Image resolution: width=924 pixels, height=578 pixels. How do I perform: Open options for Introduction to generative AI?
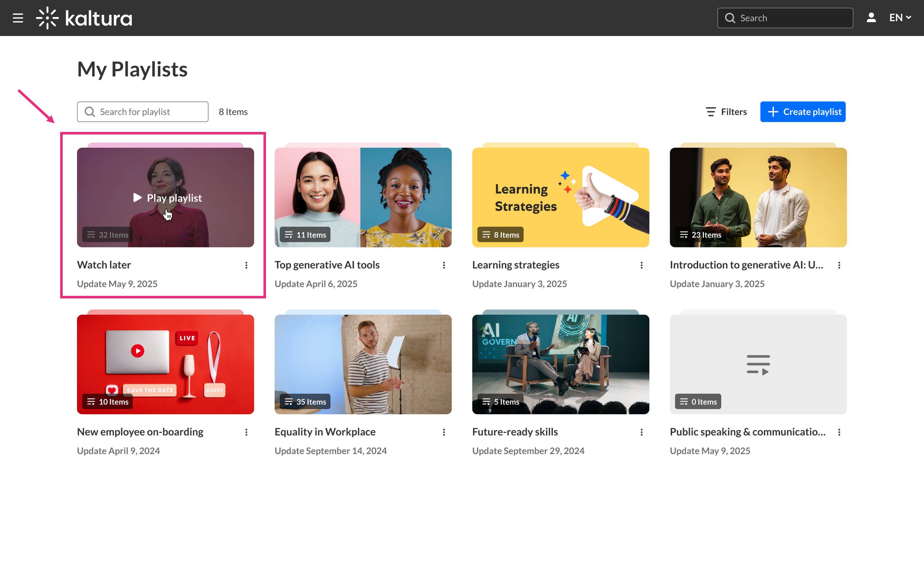tap(839, 265)
